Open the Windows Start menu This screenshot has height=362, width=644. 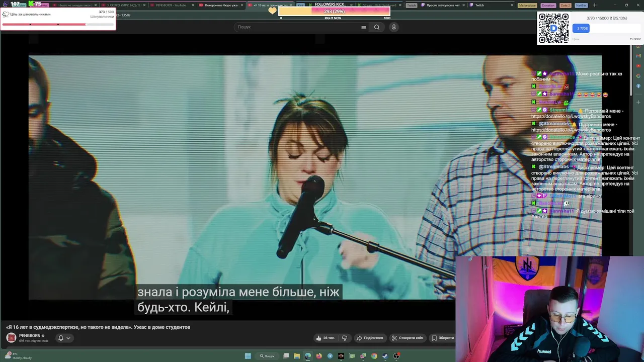[248, 356]
